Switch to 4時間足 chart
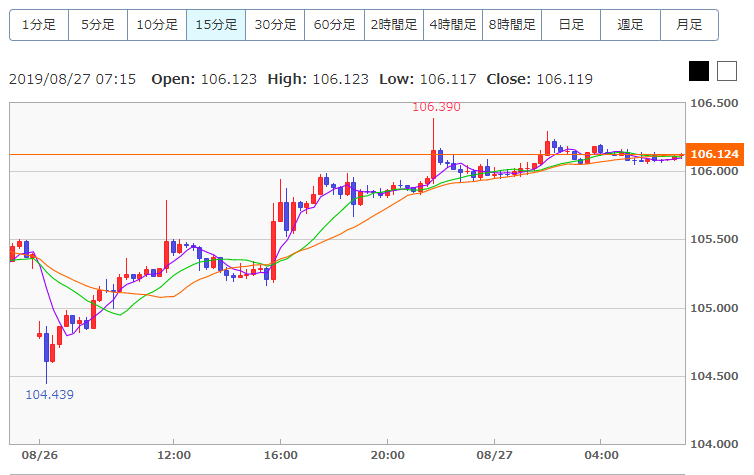Image resolution: width=754 pixels, height=475 pixels. pyautogui.click(x=453, y=25)
